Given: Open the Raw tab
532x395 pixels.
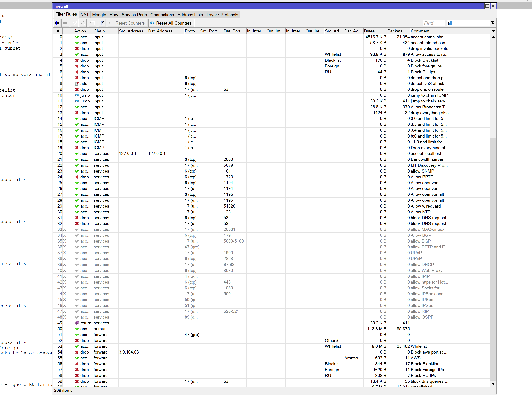Looking at the screenshot, I should pos(114,15).
